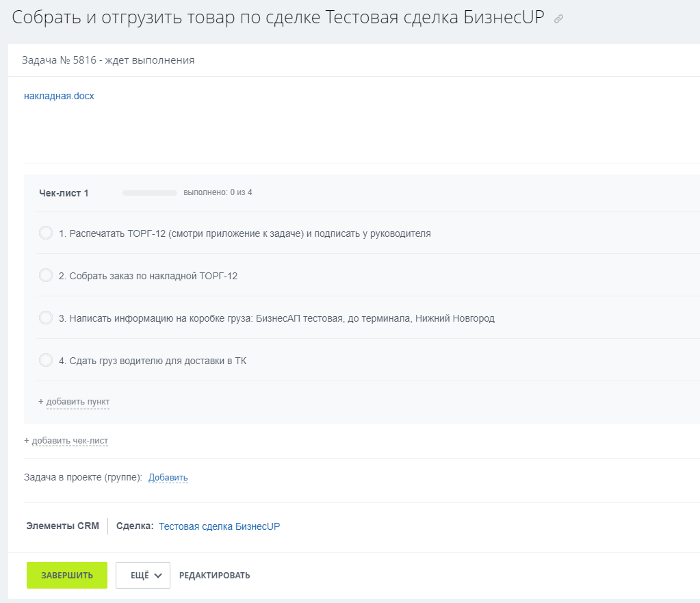Viewport: 700px width, 603px height.
Task: Mark item 3 'Написать информацию на коробке' done
Action: [x=46, y=318]
